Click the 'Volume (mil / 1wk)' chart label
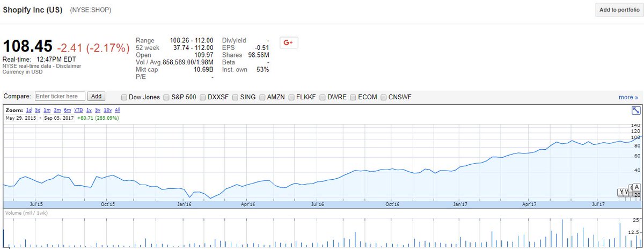The width and height of the screenshot is (644, 249). coord(27,213)
